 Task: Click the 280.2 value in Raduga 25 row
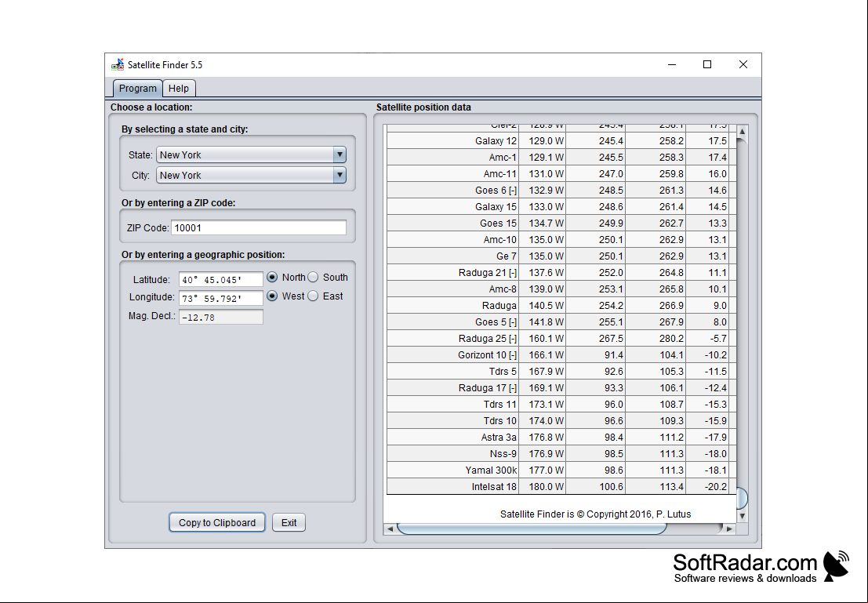pyautogui.click(x=656, y=339)
